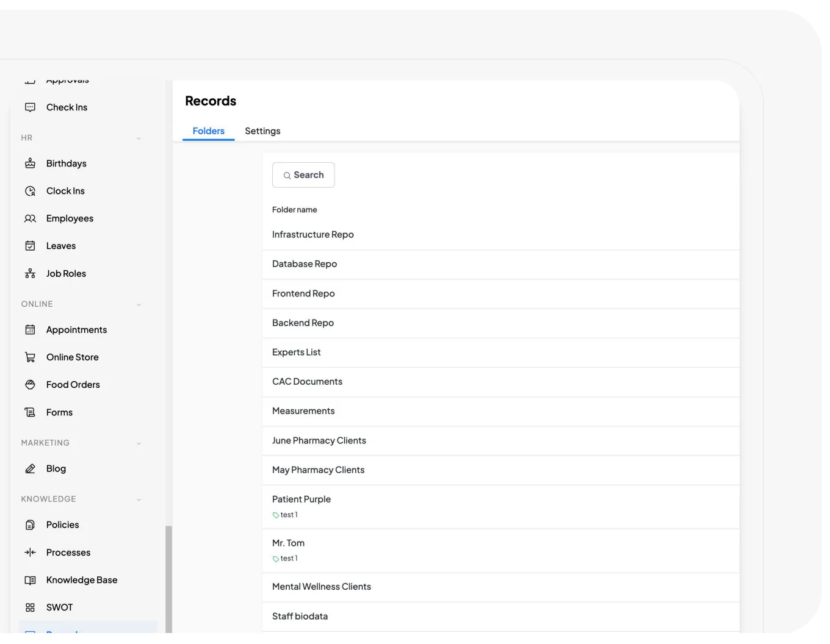Click the test1 tag on Patient Purple
The width and height of the screenshot is (830, 644).
(285, 515)
